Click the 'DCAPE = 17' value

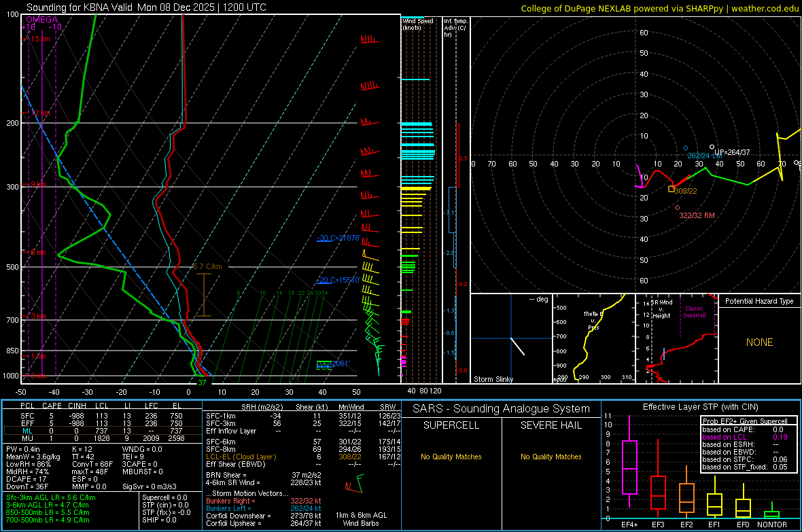pyautogui.click(x=27, y=479)
